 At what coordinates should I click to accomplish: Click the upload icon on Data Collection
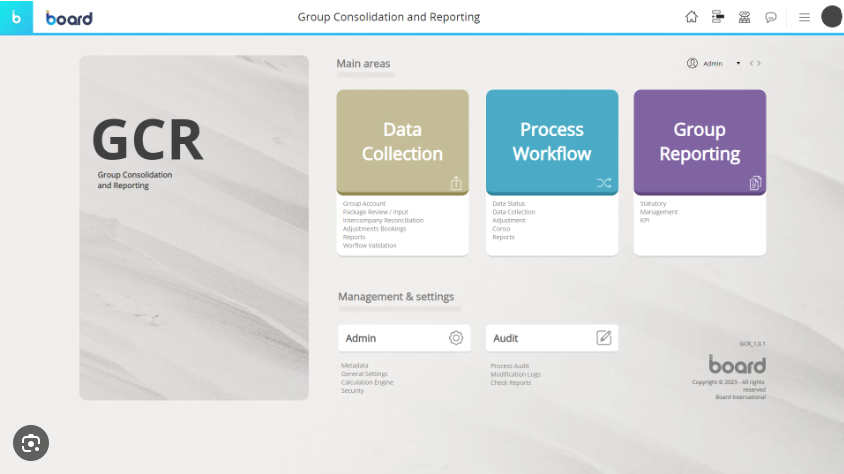click(x=456, y=183)
